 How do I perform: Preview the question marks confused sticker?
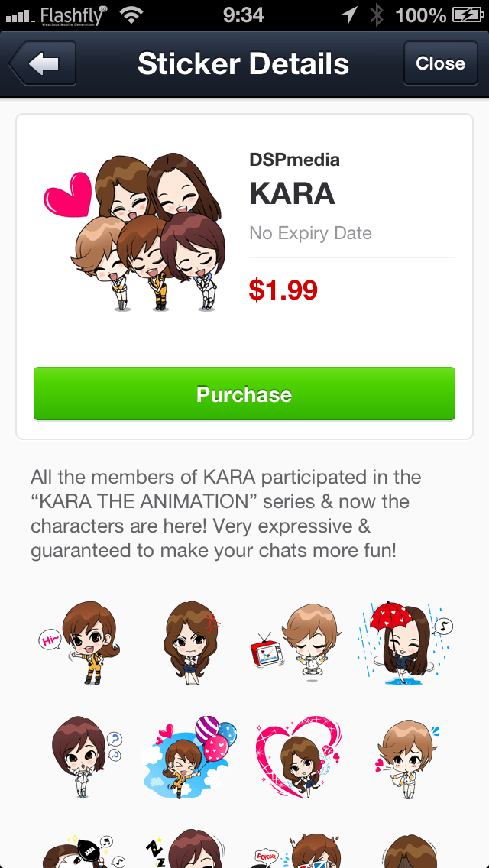tap(86, 756)
